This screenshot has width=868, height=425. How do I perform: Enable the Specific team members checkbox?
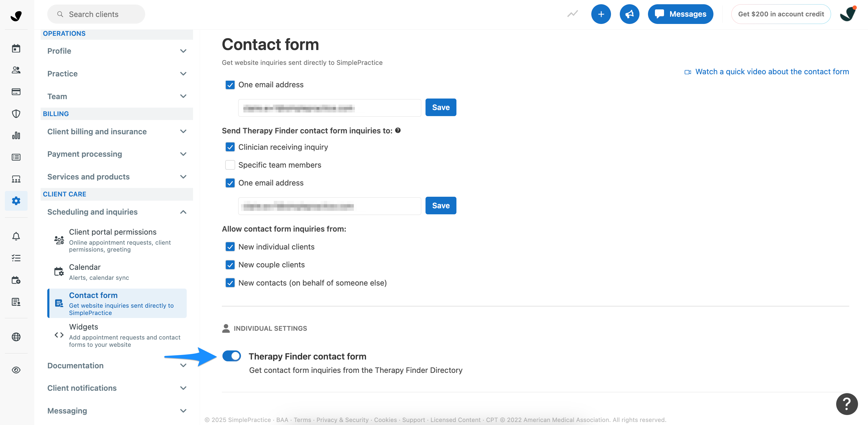(x=230, y=165)
